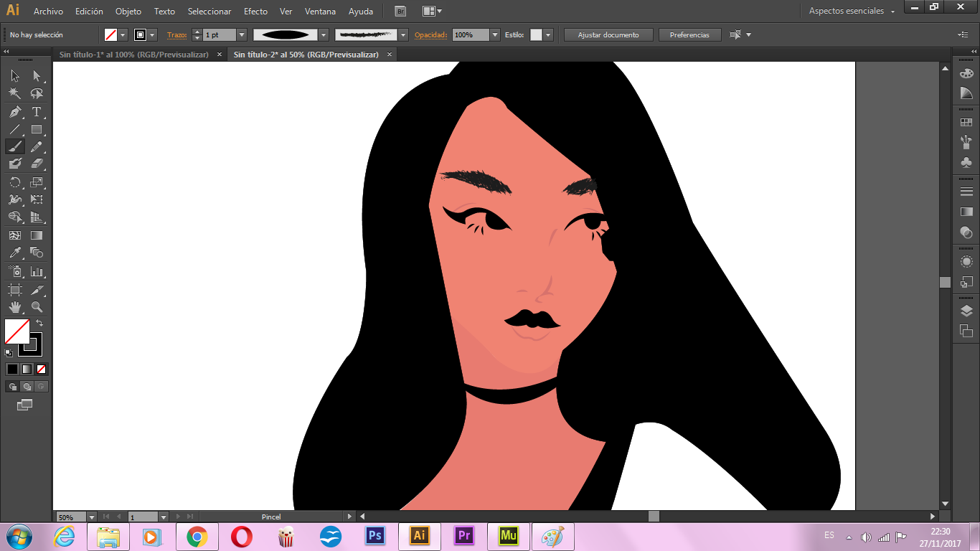
Task: Select the Direct Selection tool
Action: click(x=37, y=75)
